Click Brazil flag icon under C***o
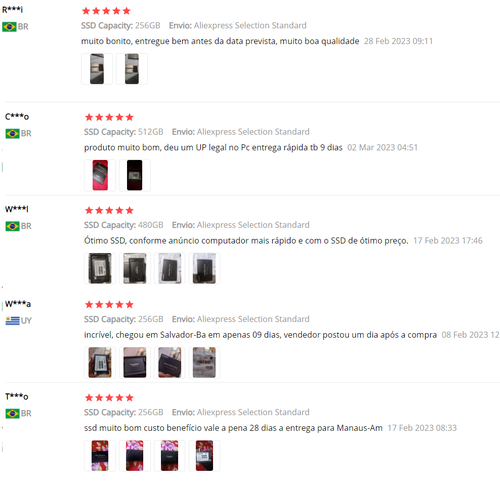 click(12, 133)
